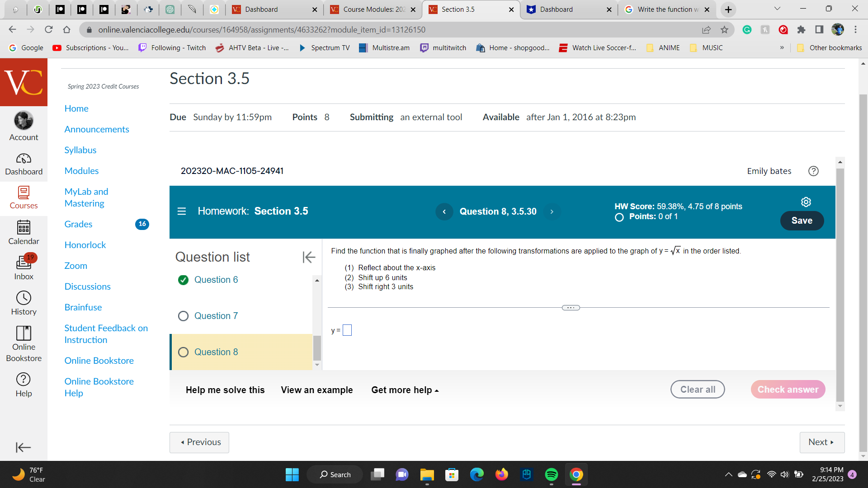Open the Help question mark near Emily bates
868x488 pixels.
pos(813,171)
